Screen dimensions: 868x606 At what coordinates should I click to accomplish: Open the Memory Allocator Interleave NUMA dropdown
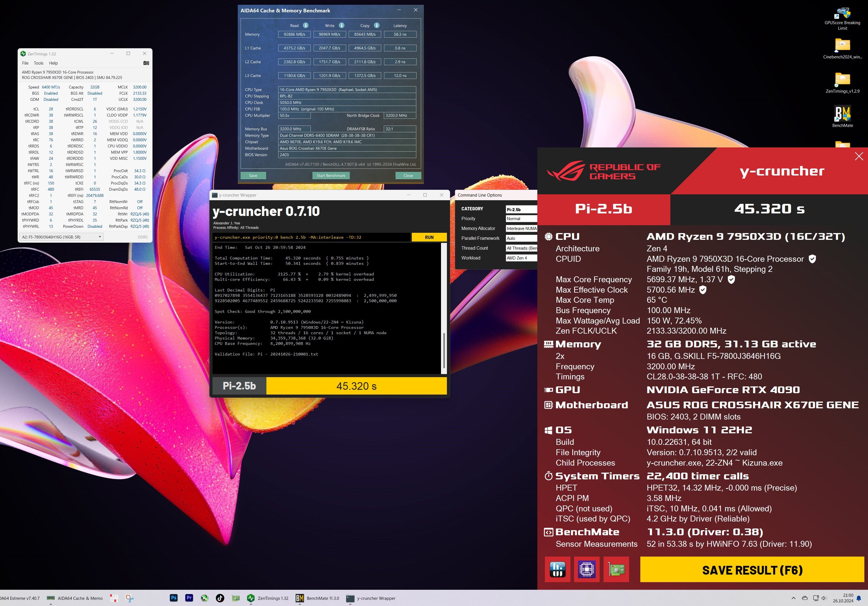521,229
